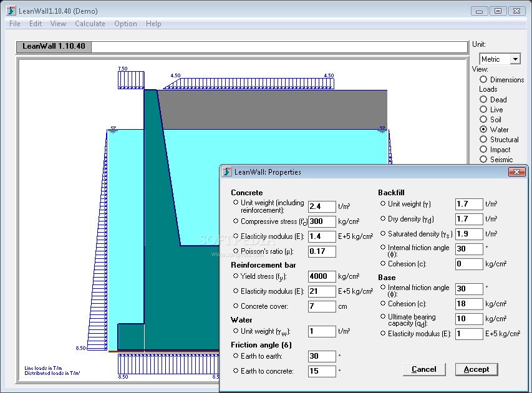Click base internal friction angle field
Image resolution: width=532 pixels, height=393 pixels.
(469, 289)
